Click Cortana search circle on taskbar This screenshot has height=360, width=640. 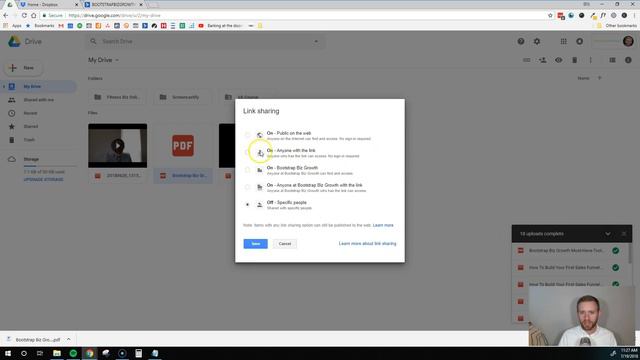click(x=24, y=353)
